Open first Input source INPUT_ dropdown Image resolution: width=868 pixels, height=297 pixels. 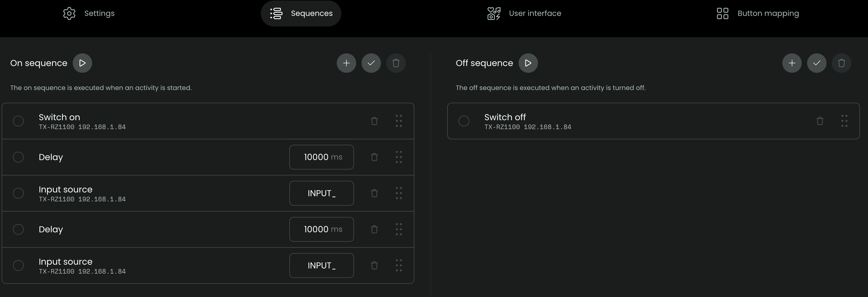[321, 193]
